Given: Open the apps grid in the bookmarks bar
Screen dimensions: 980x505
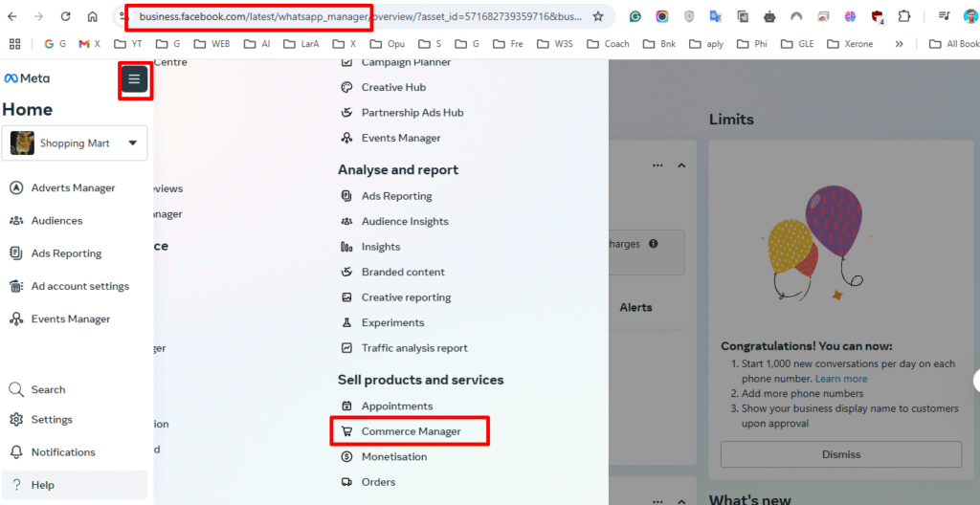Looking at the screenshot, I should pos(15,44).
